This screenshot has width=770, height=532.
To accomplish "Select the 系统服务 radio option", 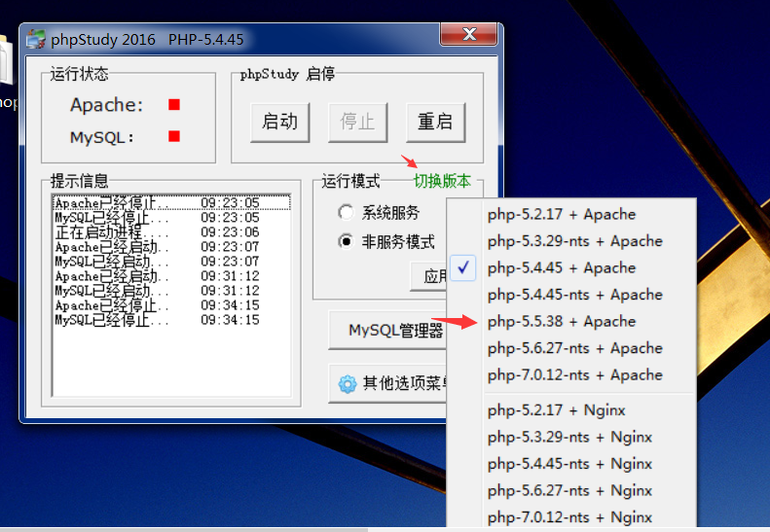I will point(346,212).
